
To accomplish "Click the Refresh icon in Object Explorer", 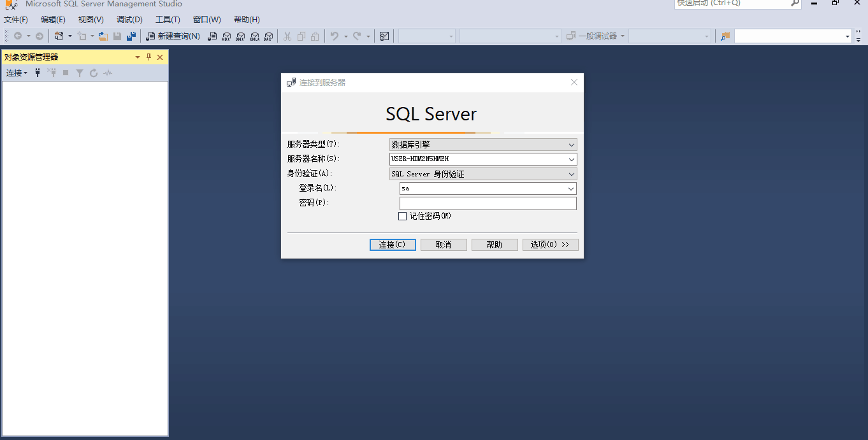I will (94, 73).
